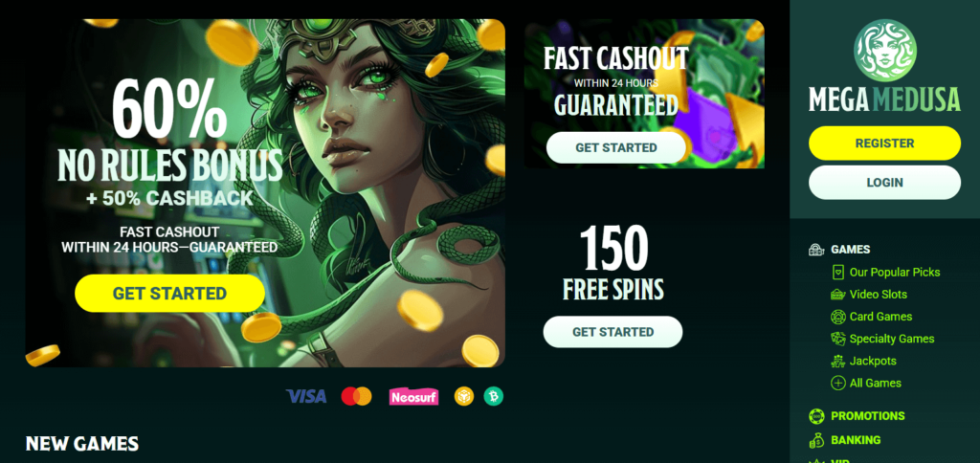Click the green Bitcoin Cash icon
Viewport: 980px width, 463px height.
pos(493,396)
